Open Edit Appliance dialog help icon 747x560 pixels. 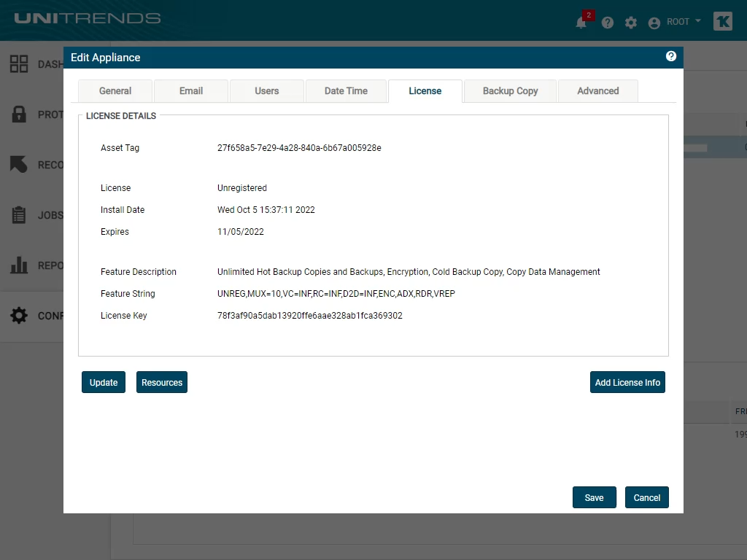pos(671,56)
